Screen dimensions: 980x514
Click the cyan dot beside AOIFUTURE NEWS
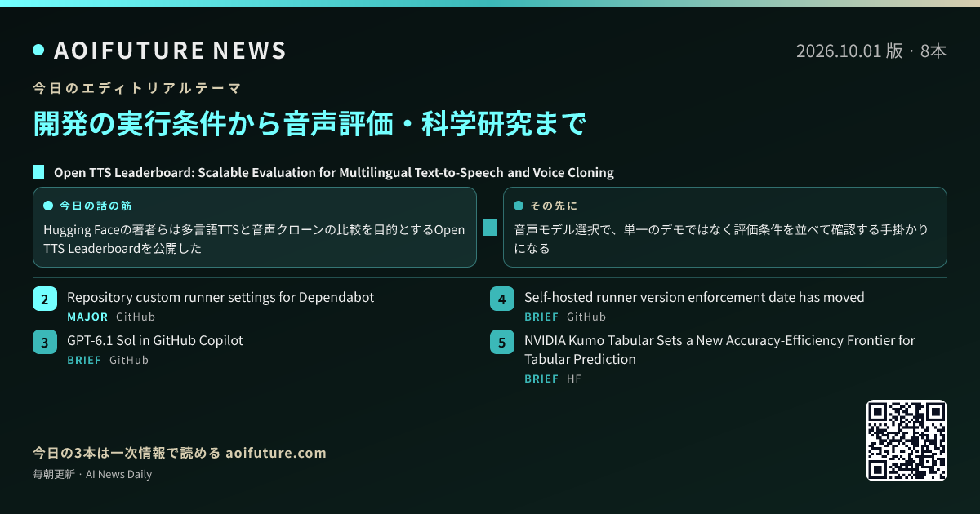pos(38,51)
